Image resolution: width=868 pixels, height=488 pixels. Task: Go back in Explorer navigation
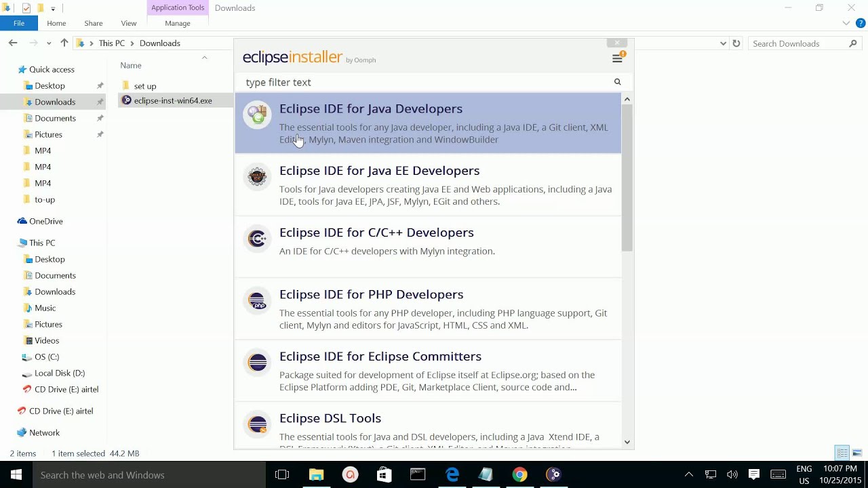coord(13,43)
